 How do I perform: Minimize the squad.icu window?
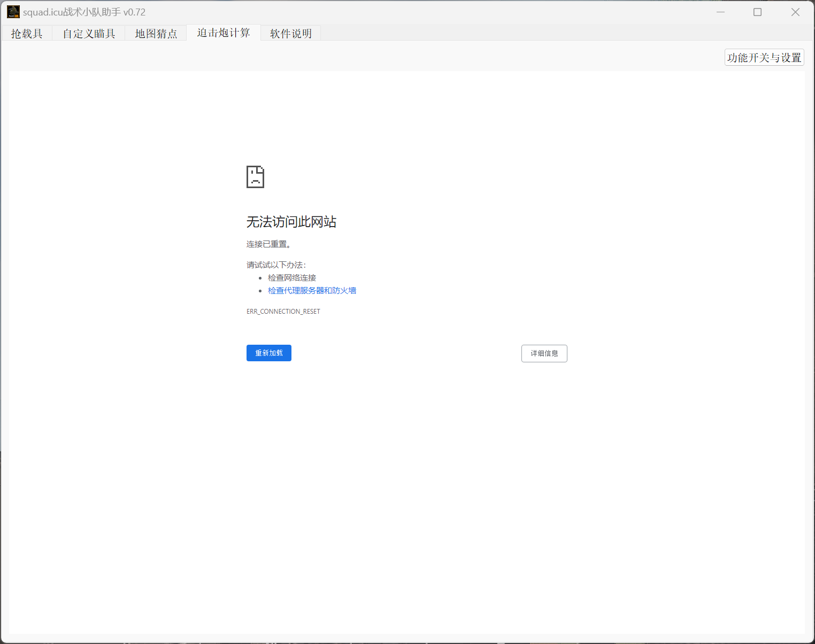pos(720,12)
